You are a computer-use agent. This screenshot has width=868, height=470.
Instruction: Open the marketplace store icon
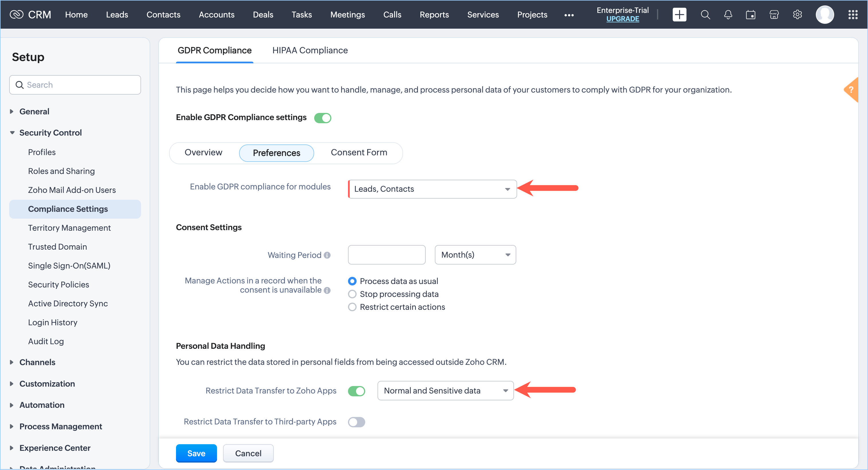(774, 15)
